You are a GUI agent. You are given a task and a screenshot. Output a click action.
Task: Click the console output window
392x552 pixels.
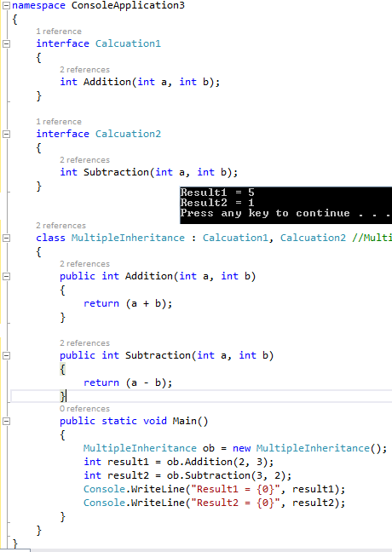[x=285, y=205]
